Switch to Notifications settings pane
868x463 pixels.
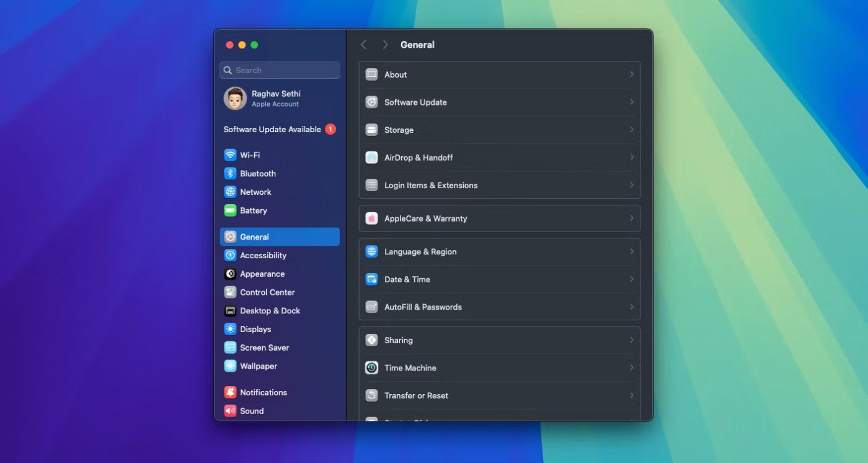coord(263,392)
